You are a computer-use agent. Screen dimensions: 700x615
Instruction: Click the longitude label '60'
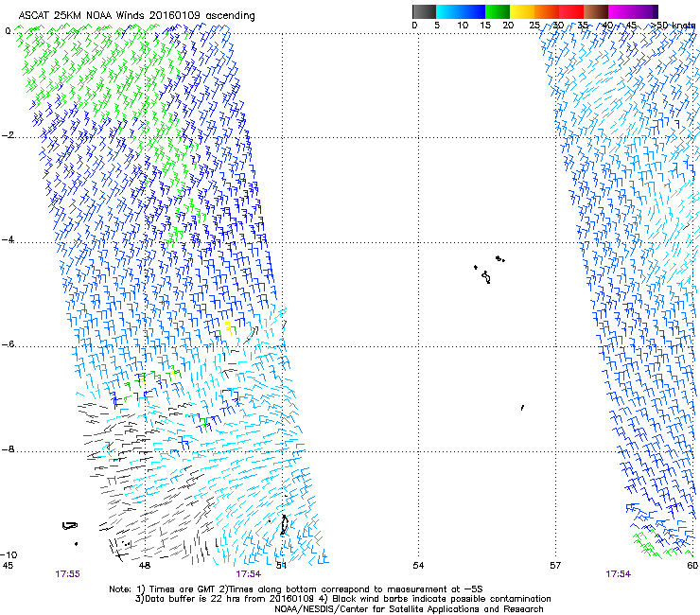692,566
